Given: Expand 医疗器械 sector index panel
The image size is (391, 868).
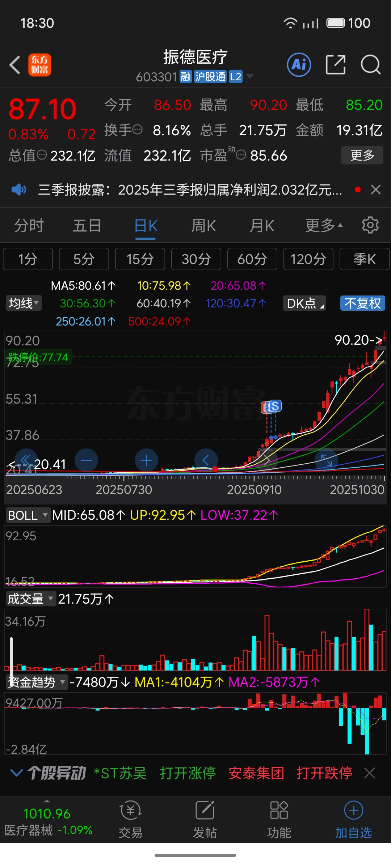Looking at the screenshot, I should click(x=48, y=820).
